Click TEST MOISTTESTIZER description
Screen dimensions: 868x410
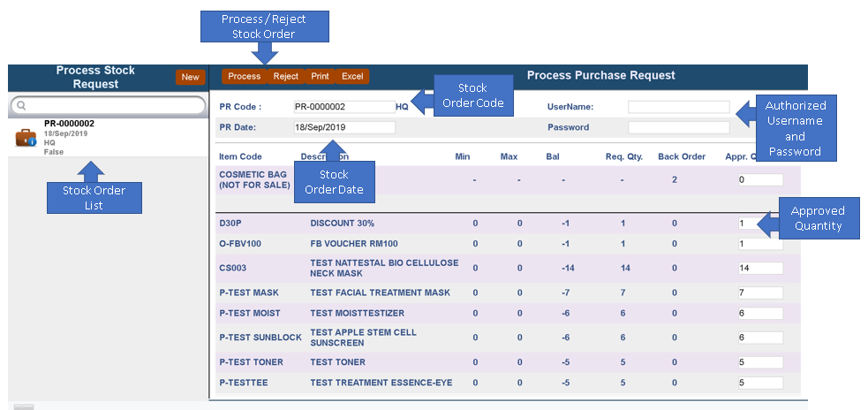[x=357, y=313]
